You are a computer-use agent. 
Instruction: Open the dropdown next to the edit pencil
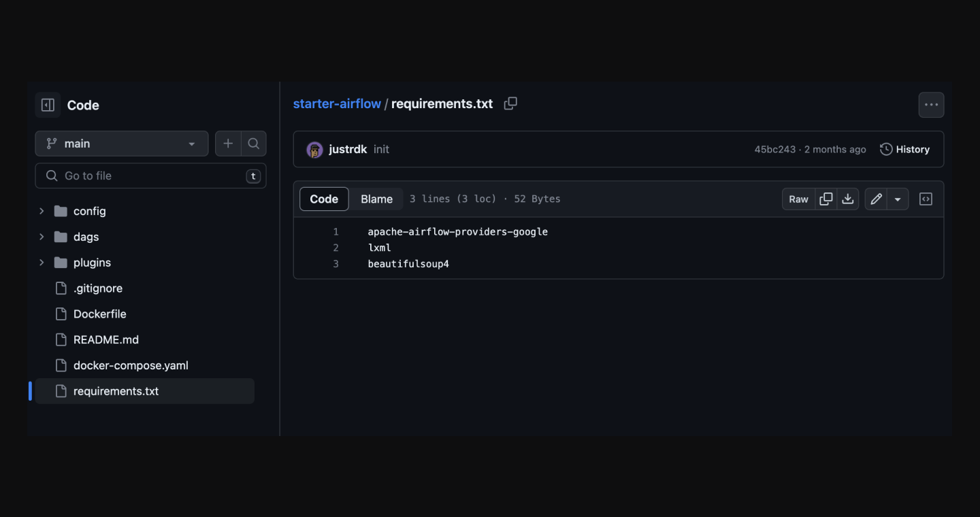pyautogui.click(x=898, y=199)
